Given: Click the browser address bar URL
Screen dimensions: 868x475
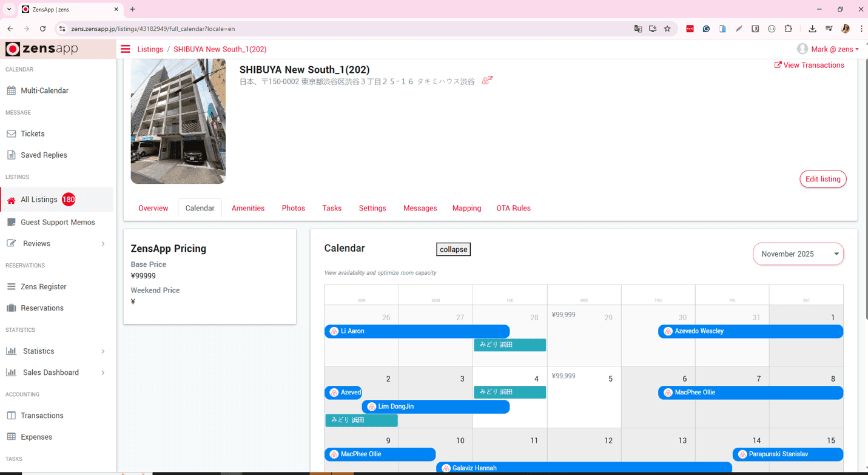Looking at the screenshot, I should [153, 29].
